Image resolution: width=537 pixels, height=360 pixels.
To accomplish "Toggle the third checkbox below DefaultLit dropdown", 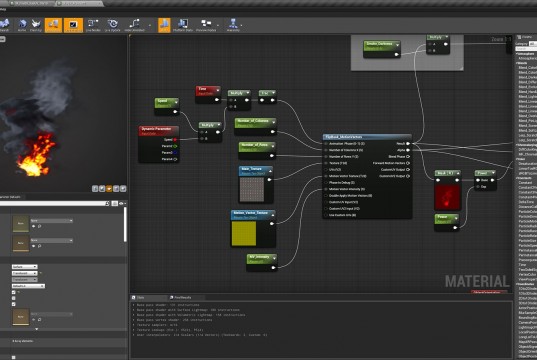I will (14, 304).
